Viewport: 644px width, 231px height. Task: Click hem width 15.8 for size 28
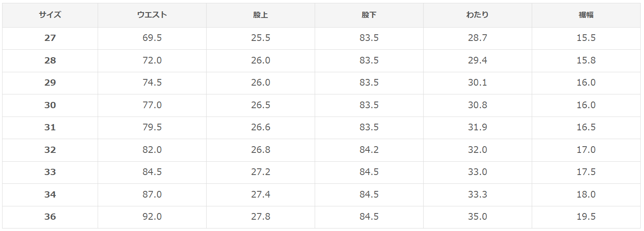(x=586, y=61)
